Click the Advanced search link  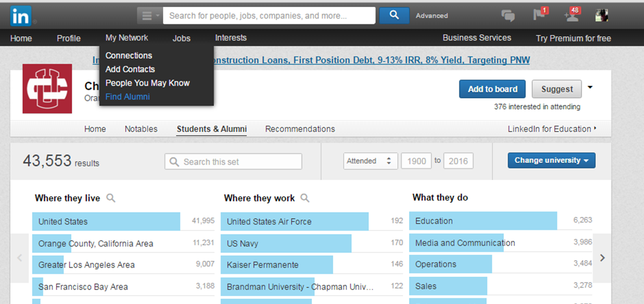pyautogui.click(x=432, y=15)
